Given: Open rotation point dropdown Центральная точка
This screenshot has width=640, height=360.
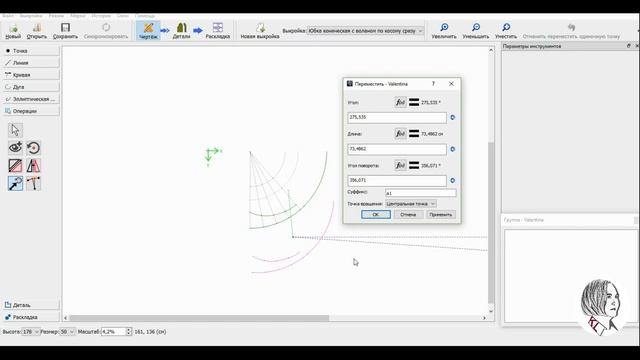Looking at the screenshot, I should coord(411,204).
